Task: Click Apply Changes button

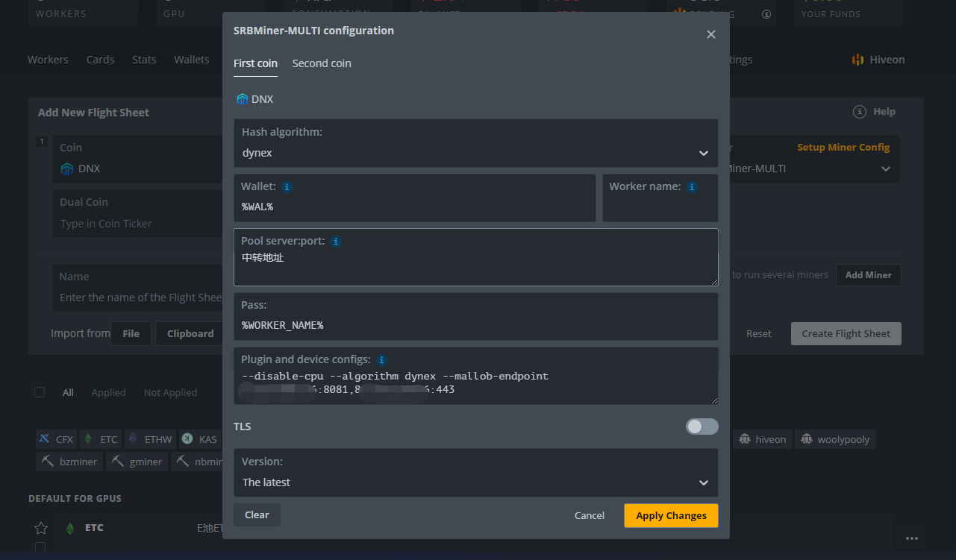Action: click(671, 515)
